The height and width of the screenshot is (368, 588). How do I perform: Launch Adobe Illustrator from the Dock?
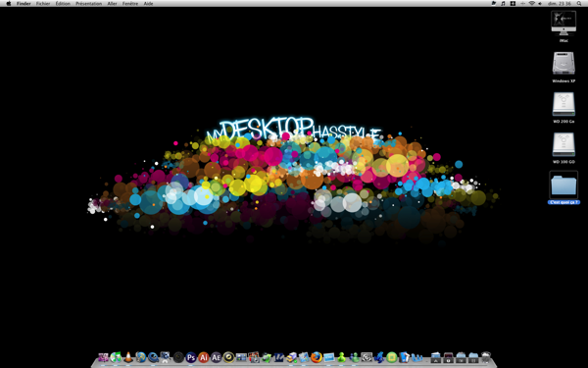click(x=204, y=357)
